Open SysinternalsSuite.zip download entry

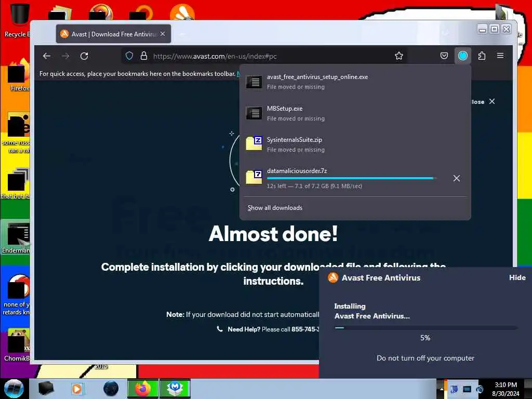[355, 144]
